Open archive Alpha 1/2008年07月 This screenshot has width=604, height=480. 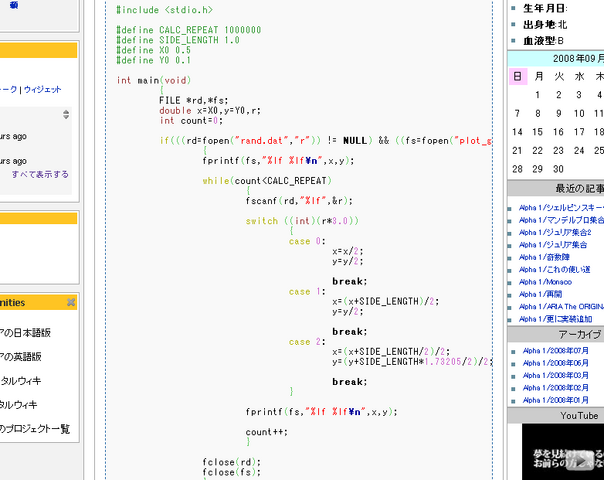click(x=555, y=351)
